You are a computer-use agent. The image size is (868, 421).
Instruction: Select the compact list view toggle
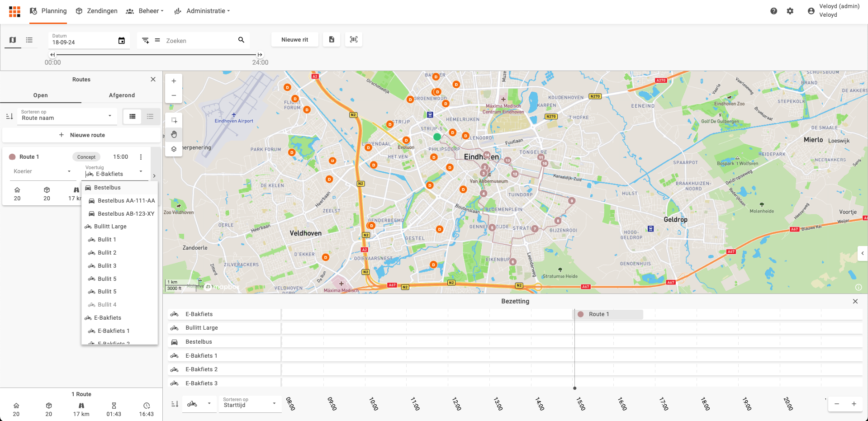(x=150, y=116)
